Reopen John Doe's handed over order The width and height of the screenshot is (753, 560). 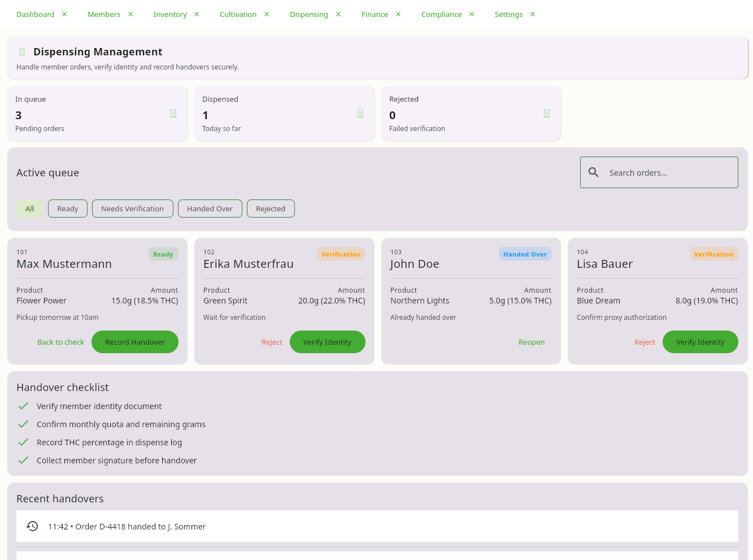pyautogui.click(x=532, y=342)
